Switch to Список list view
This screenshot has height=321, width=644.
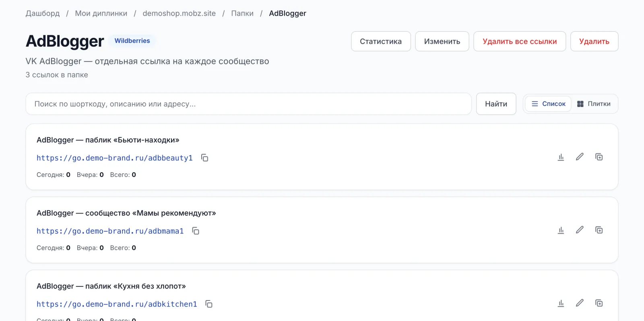tap(548, 104)
